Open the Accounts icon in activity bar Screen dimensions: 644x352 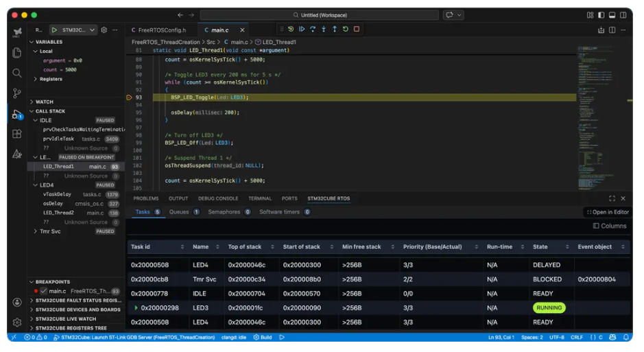[17, 303]
